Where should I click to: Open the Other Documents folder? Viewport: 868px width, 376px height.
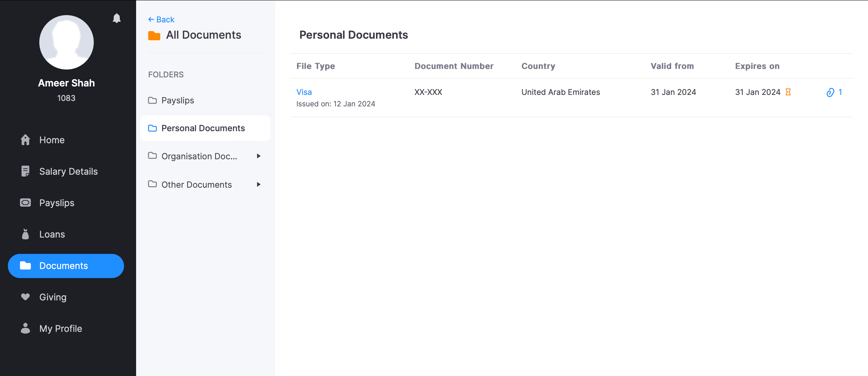[x=197, y=184]
